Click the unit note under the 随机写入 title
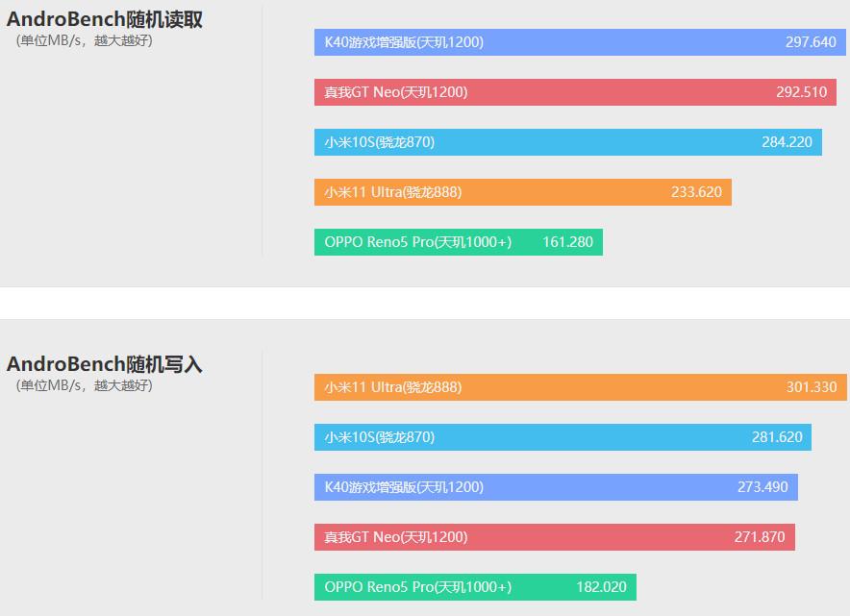The image size is (850, 616). 84,385
